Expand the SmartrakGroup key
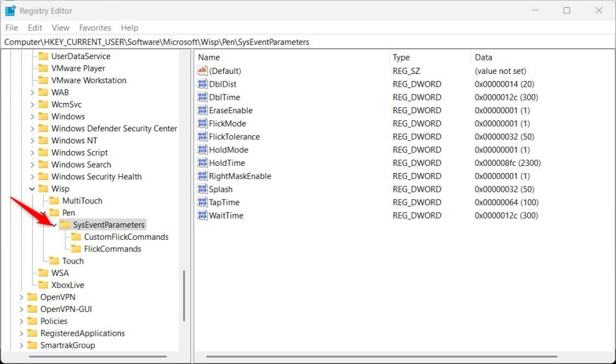The image size is (616, 364). 21,345
